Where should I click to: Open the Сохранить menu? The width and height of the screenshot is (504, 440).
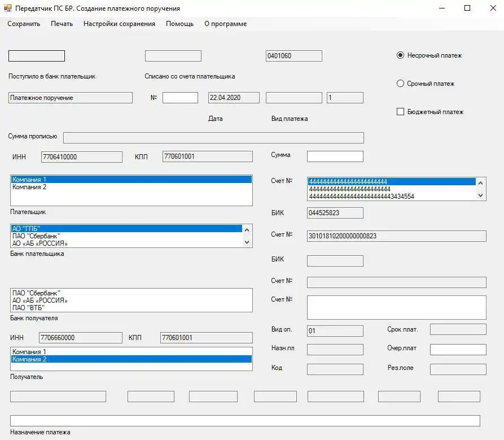(x=24, y=24)
